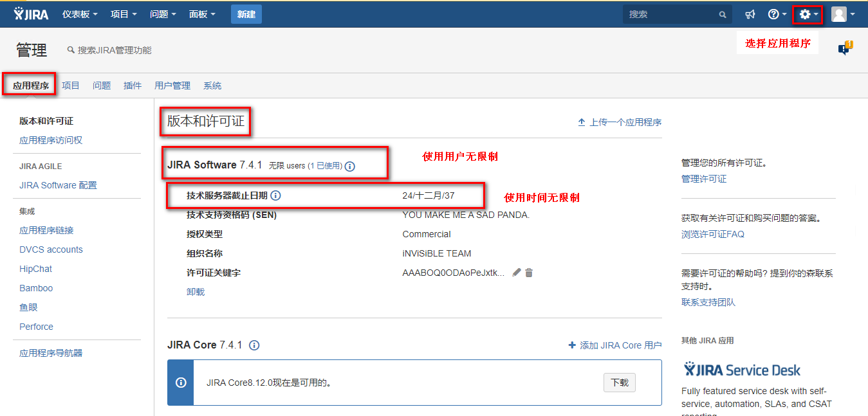Viewport: 868px width, 416px height.
Task: Click the license key text AAABOQ0ODAoPeJxtk...
Action: pyautogui.click(x=454, y=273)
